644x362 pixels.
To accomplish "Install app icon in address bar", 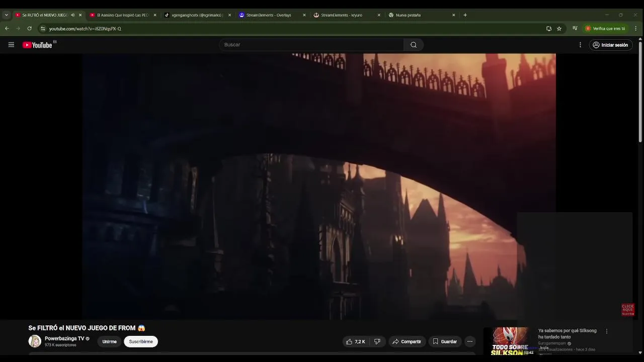I will [x=549, y=29].
